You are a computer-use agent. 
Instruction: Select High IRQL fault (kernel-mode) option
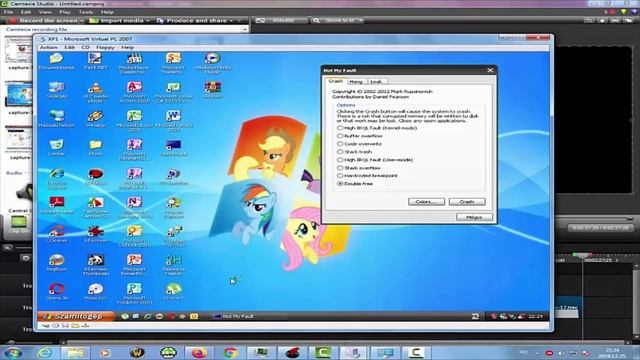340,128
